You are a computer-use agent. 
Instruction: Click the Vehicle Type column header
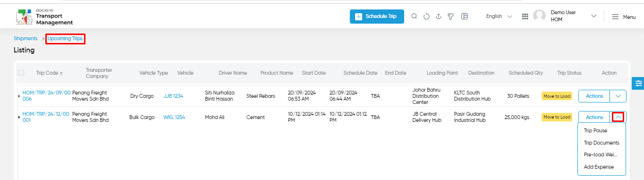click(153, 73)
